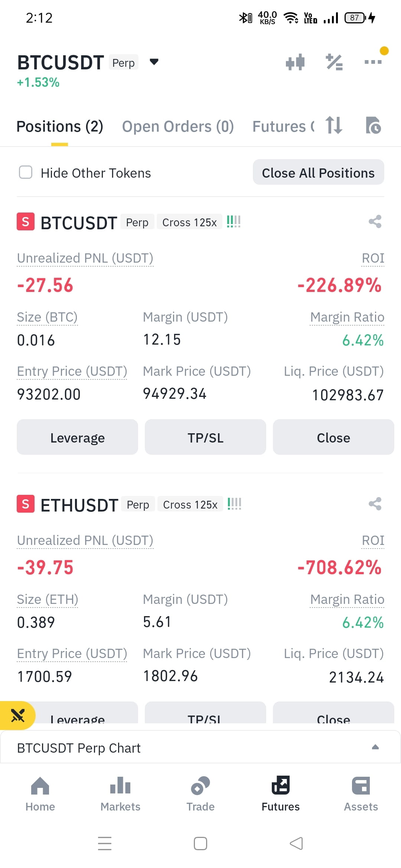Tick the Hide Other Tokens checkbox
The width and height of the screenshot is (401, 868).
click(26, 172)
